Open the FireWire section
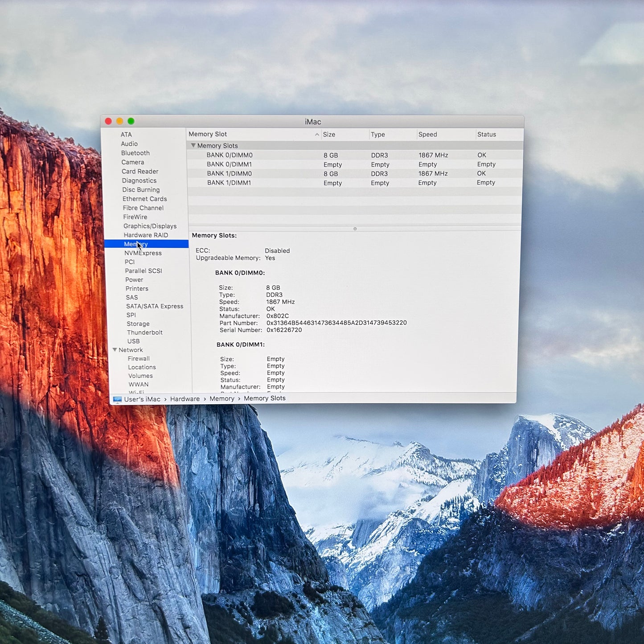 point(135,217)
